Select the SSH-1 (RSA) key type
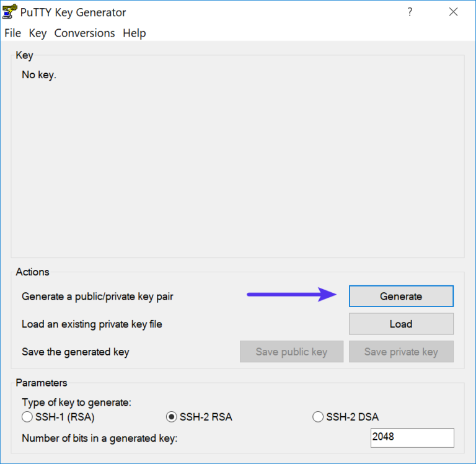Screen dimensions: 476x464 (27, 417)
